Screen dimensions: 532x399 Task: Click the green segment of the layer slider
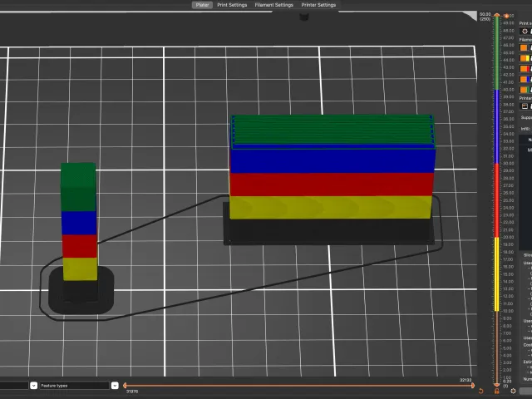497,53
